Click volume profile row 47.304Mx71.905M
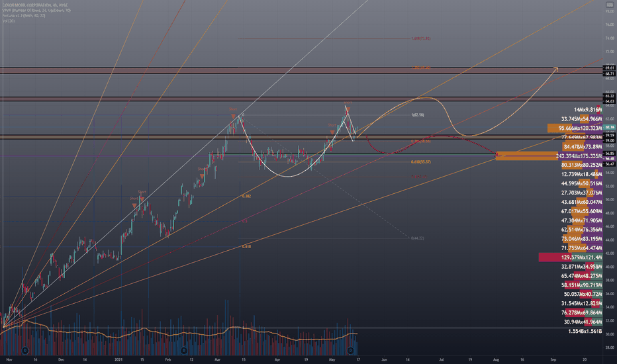This screenshot has height=364, width=617. (x=582, y=221)
